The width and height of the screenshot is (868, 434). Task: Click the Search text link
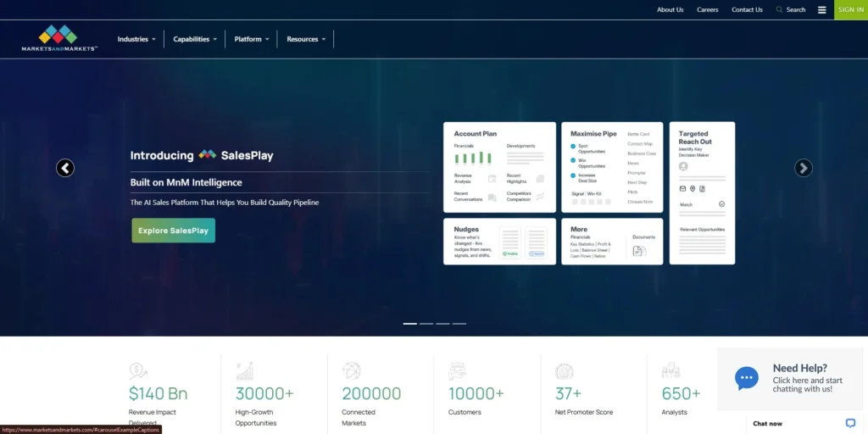(795, 9)
